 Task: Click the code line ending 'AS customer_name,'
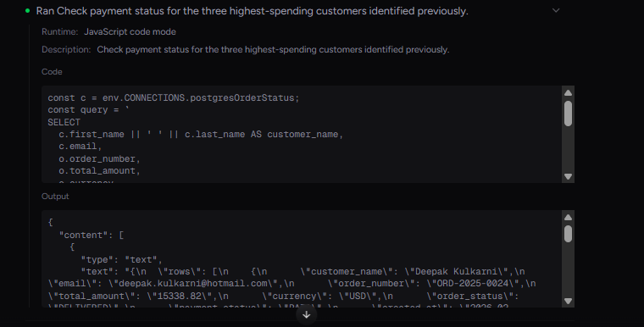(x=201, y=135)
